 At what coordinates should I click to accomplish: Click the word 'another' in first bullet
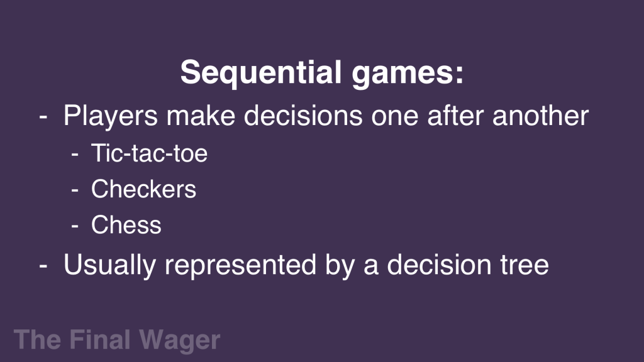pos(540,116)
